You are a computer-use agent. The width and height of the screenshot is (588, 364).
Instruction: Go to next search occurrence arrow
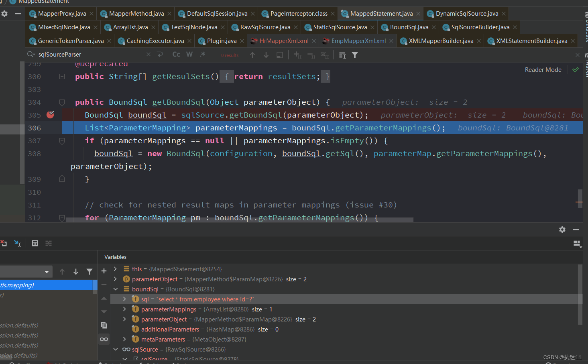pyautogui.click(x=266, y=55)
